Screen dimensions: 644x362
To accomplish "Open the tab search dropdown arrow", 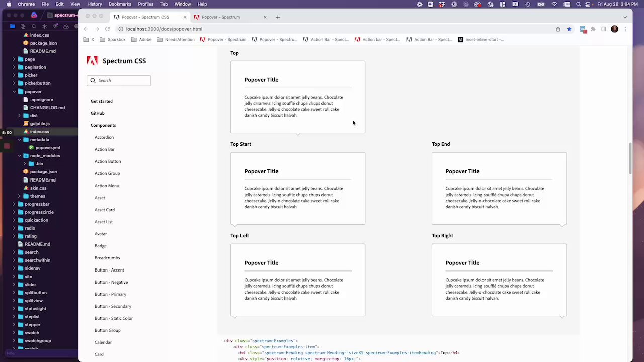I will (x=625, y=17).
